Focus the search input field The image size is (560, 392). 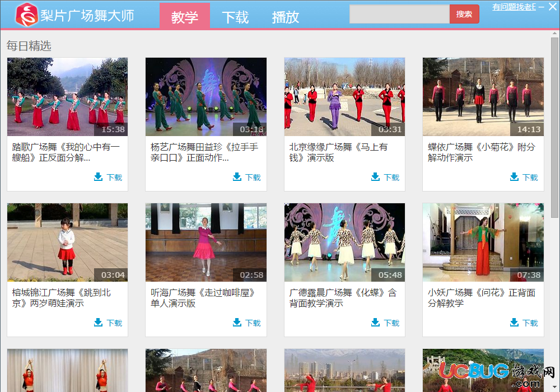click(399, 14)
